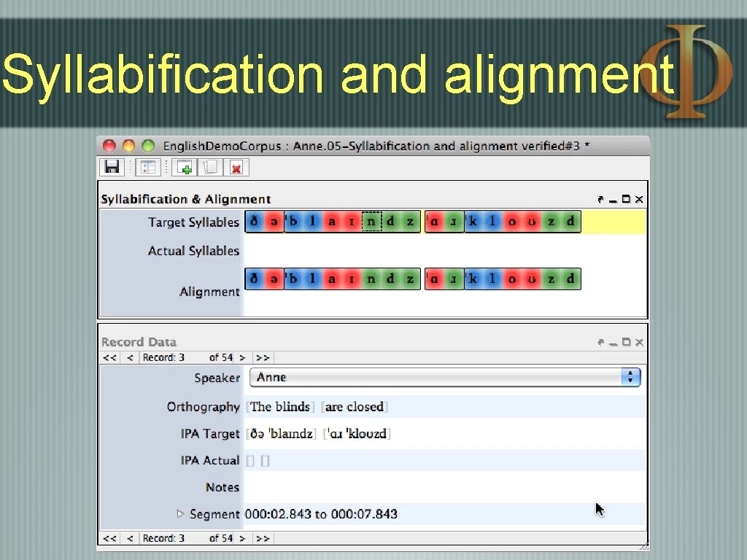Maximize the Syllabification & Alignment panel
Screen dimensions: 747x560
pos(626,199)
